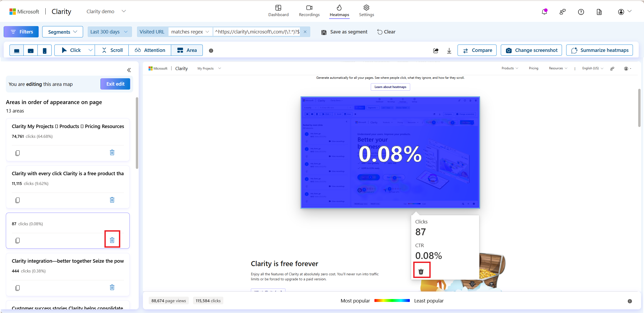Click the Filters button
This screenshot has width=644, height=313.
coord(21,32)
